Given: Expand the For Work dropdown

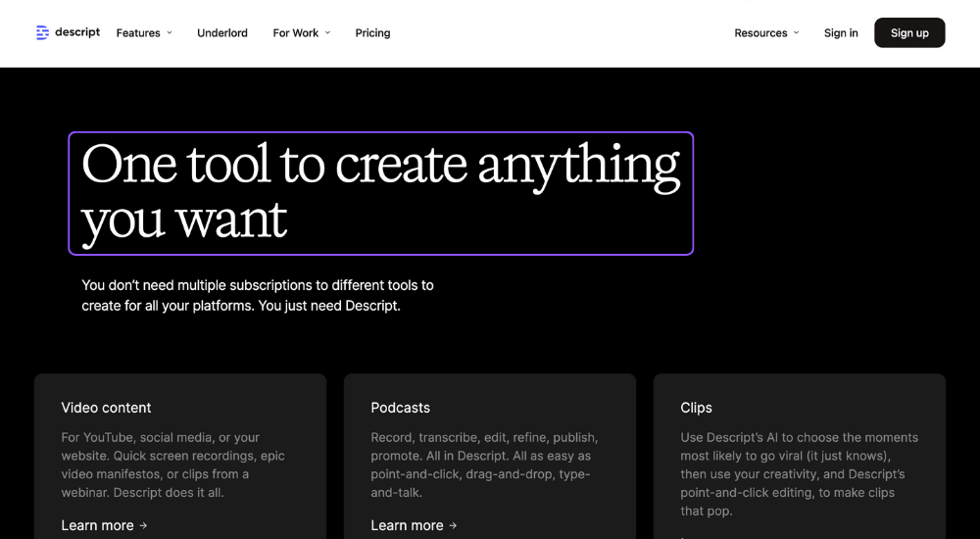Looking at the screenshot, I should pos(301,33).
